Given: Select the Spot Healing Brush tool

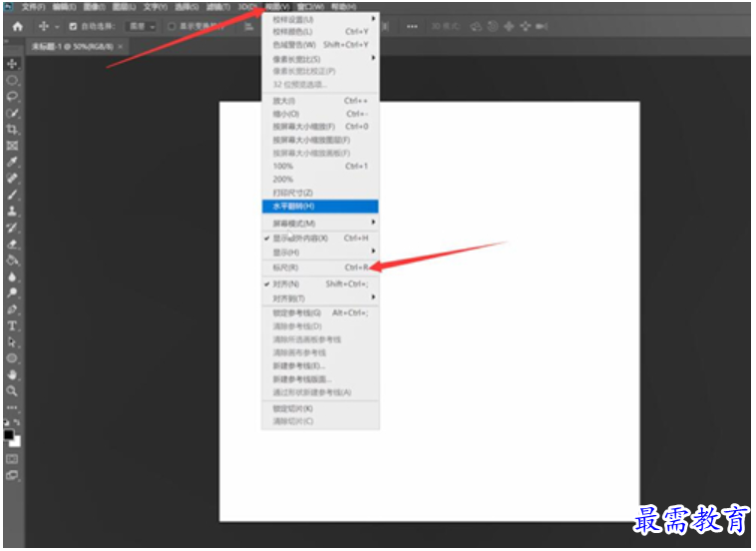Looking at the screenshot, I should coord(12,178).
